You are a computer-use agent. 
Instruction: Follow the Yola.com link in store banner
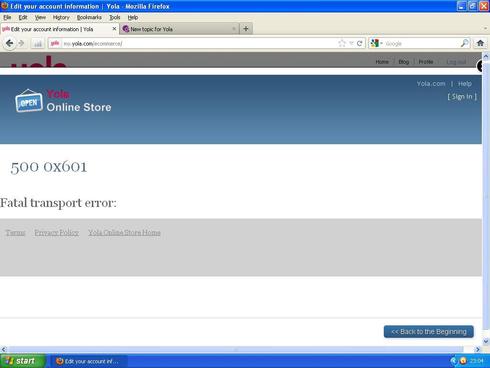[431, 84]
